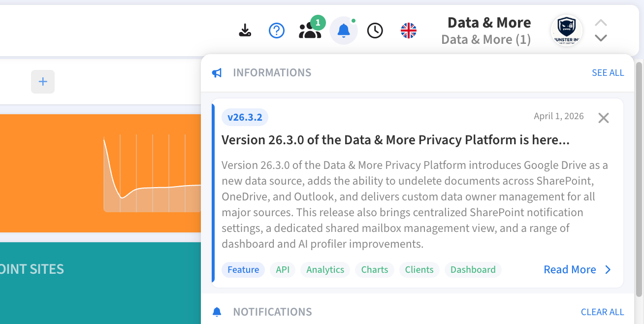
Task: Click the Munster Inc profile avatar
Action: pyautogui.click(x=566, y=31)
